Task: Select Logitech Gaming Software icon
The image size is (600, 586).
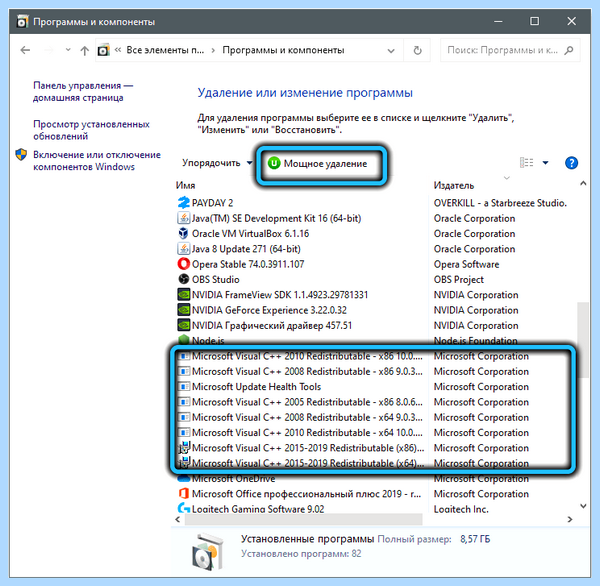Action: coord(184,508)
